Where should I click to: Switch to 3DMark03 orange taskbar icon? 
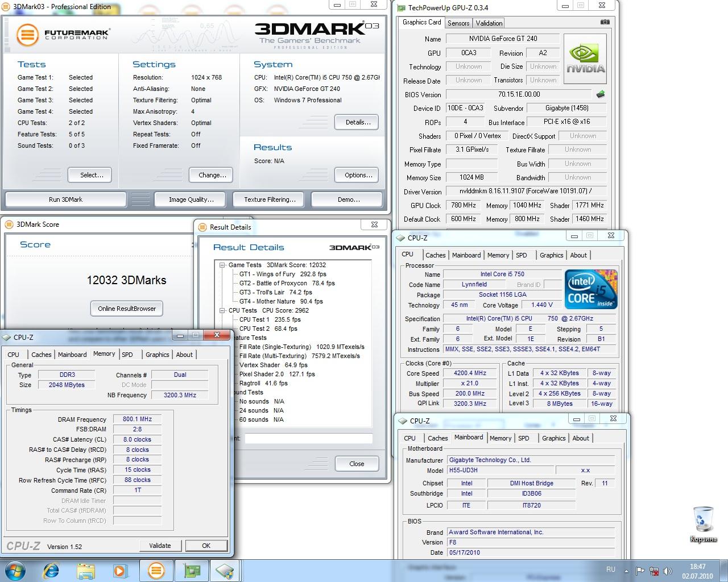pyautogui.click(x=156, y=571)
